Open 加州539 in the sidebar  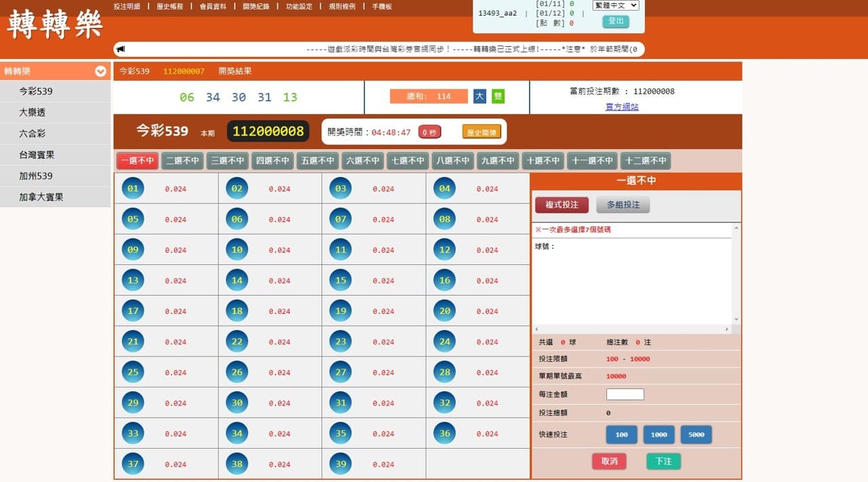point(55,176)
